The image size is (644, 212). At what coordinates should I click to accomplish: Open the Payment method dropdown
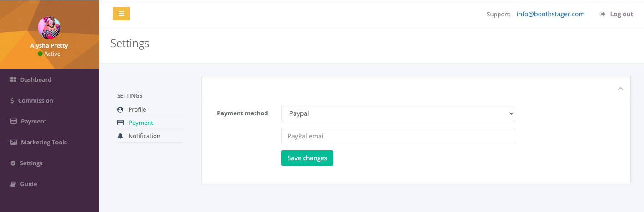click(x=398, y=113)
